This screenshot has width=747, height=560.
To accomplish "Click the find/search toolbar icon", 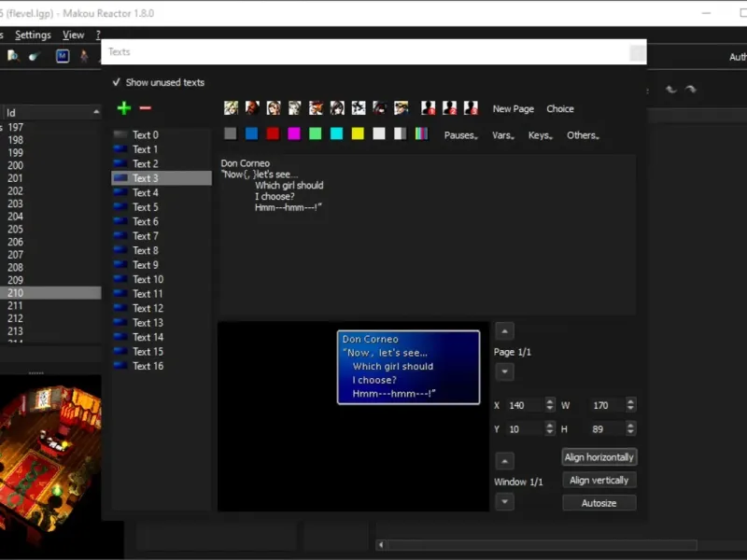I will click(x=13, y=56).
